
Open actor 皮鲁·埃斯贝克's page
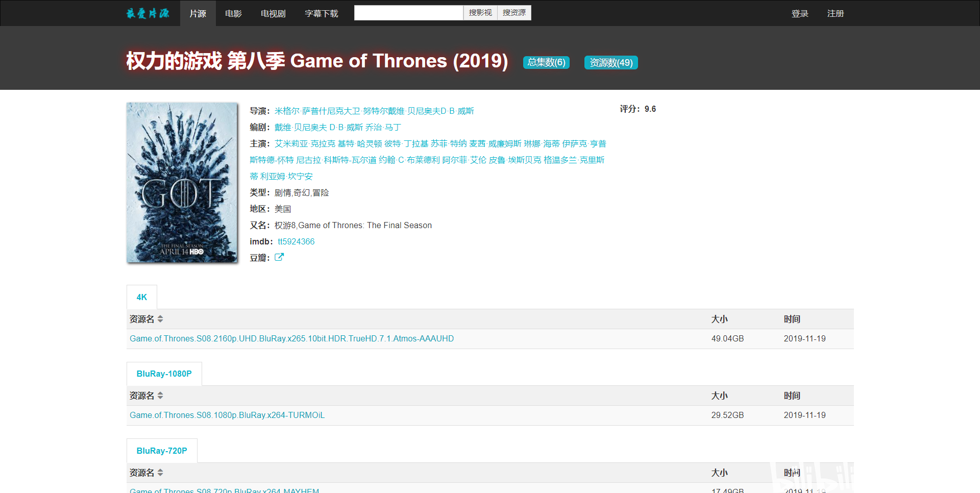[515, 160]
